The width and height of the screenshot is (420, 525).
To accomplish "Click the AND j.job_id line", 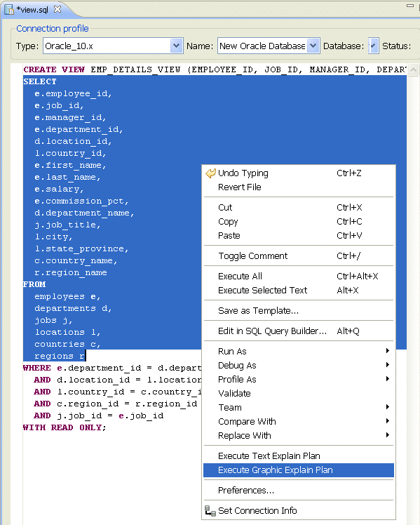I will click(99, 416).
